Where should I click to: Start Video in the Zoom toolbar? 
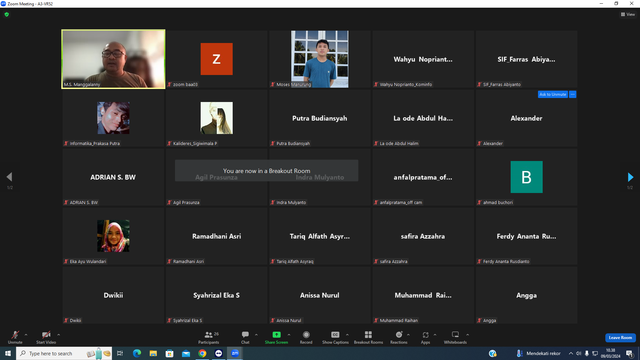(x=46, y=337)
